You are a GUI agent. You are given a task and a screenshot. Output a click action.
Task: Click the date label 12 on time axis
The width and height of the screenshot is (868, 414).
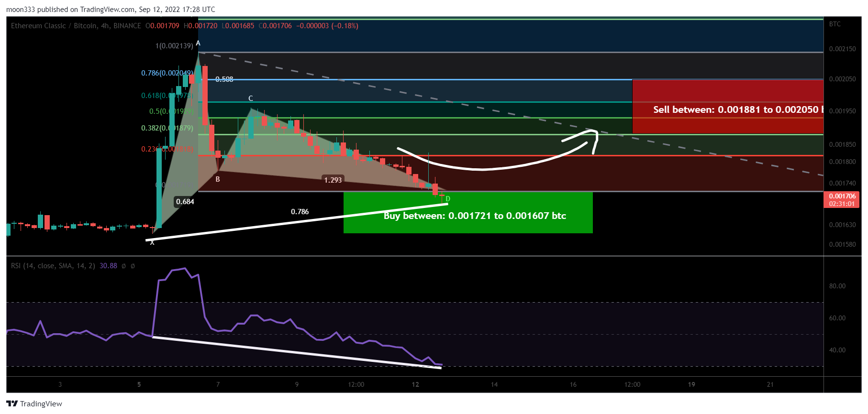pos(415,384)
